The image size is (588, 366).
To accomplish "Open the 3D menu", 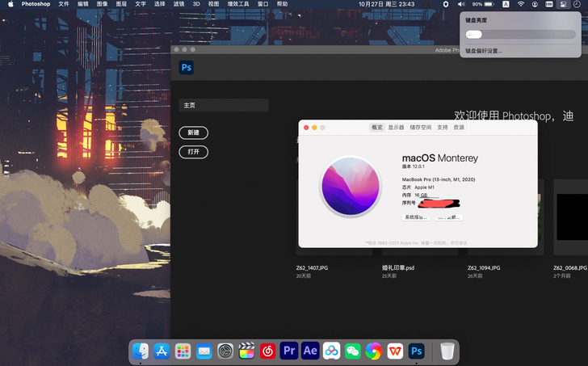I will coord(196,4).
